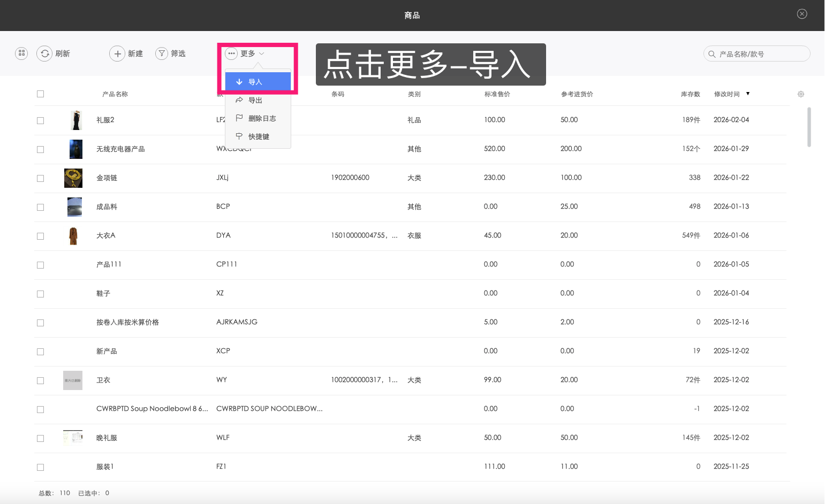The width and height of the screenshot is (825, 504).
Task: Select 导入 from the dropdown menu
Action: point(256,81)
